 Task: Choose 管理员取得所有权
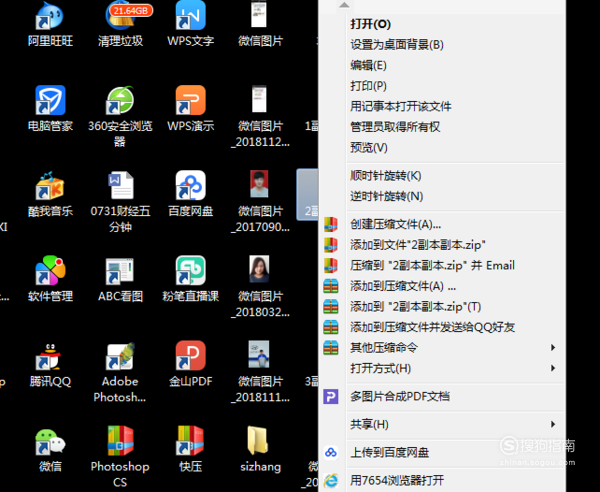442,127
